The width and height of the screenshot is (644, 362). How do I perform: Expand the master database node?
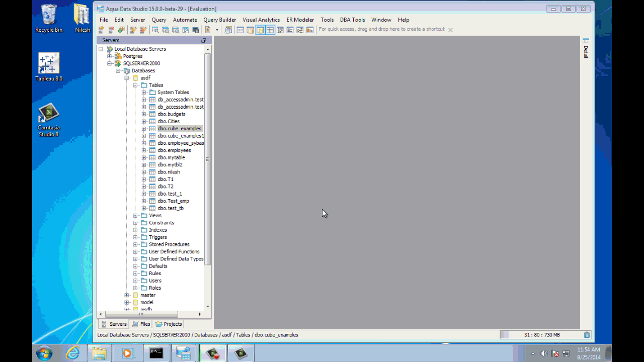tap(127, 295)
